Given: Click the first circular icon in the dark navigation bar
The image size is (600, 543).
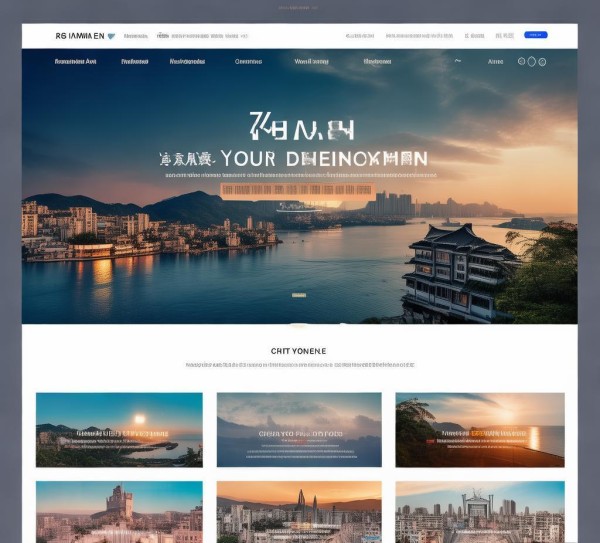Looking at the screenshot, I should pos(521,61).
